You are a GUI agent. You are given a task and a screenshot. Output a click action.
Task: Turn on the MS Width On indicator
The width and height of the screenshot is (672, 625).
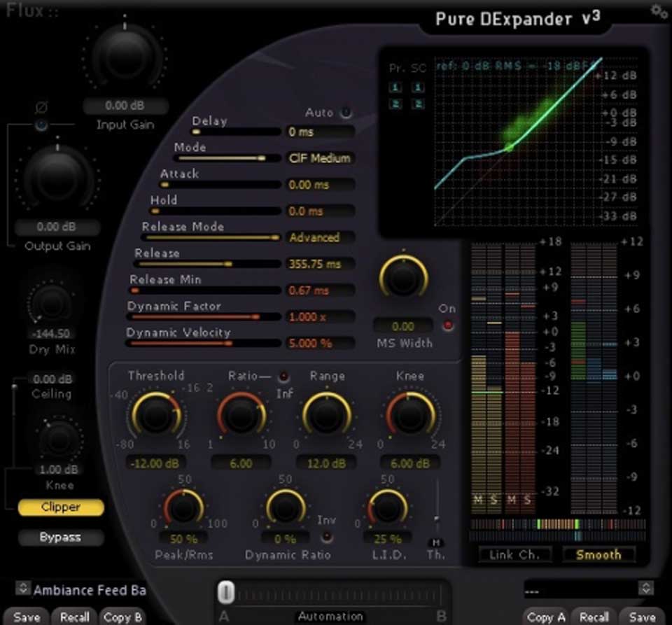447,323
